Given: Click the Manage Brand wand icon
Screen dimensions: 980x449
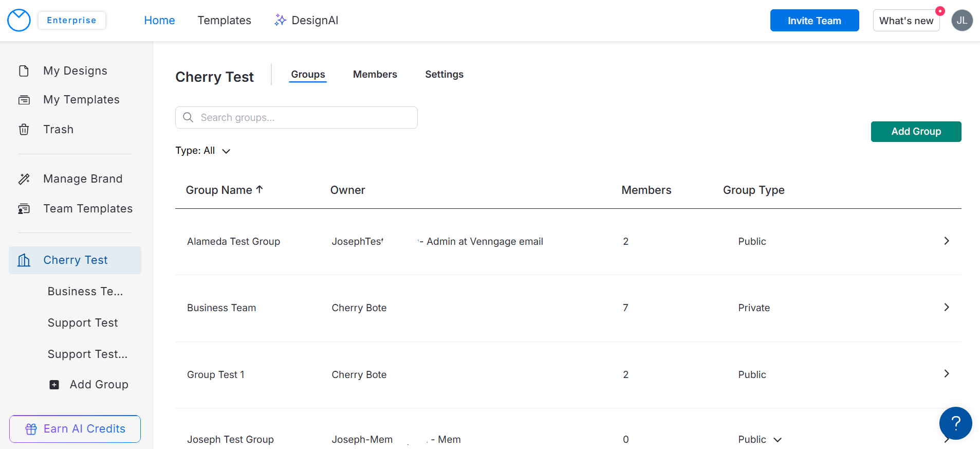Looking at the screenshot, I should [24, 179].
